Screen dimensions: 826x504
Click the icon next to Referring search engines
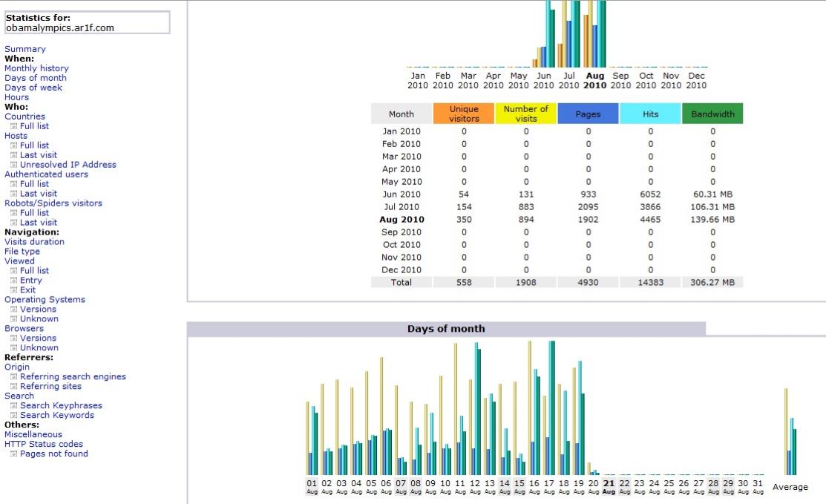(x=13, y=377)
